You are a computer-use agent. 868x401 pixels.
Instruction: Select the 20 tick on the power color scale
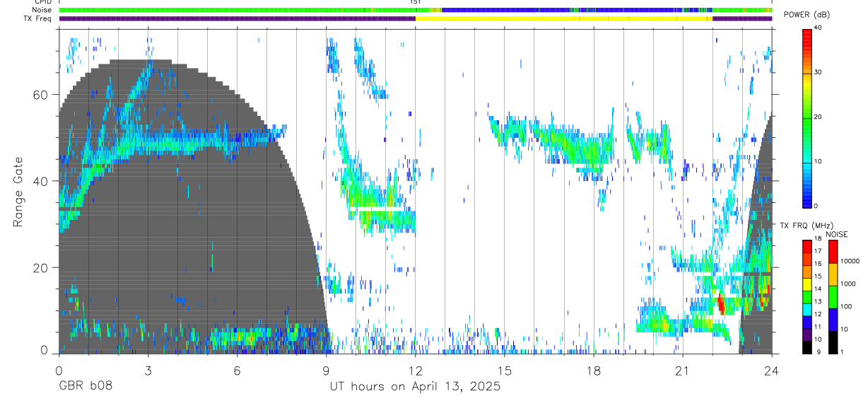(819, 117)
